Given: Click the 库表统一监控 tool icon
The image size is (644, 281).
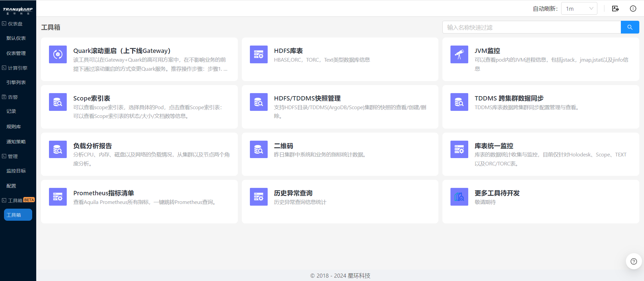Looking at the screenshot, I should (x=459, y=149).
